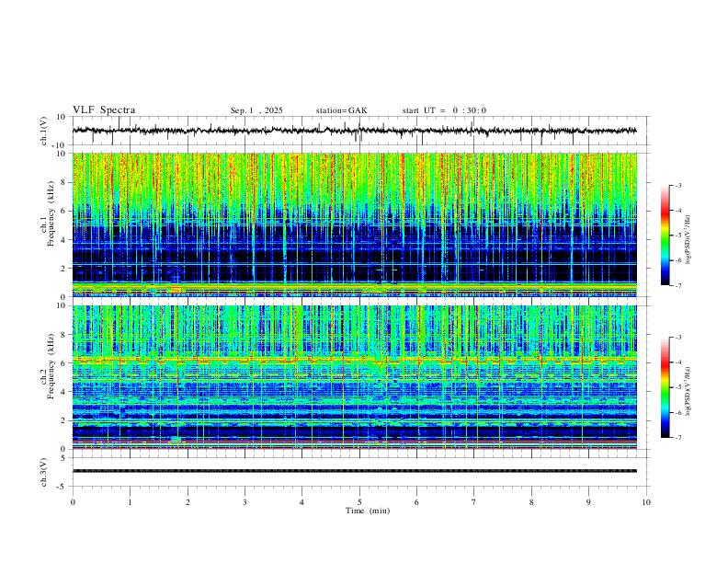Click time axis tick label "1"
728x563 pixels.
130,502
